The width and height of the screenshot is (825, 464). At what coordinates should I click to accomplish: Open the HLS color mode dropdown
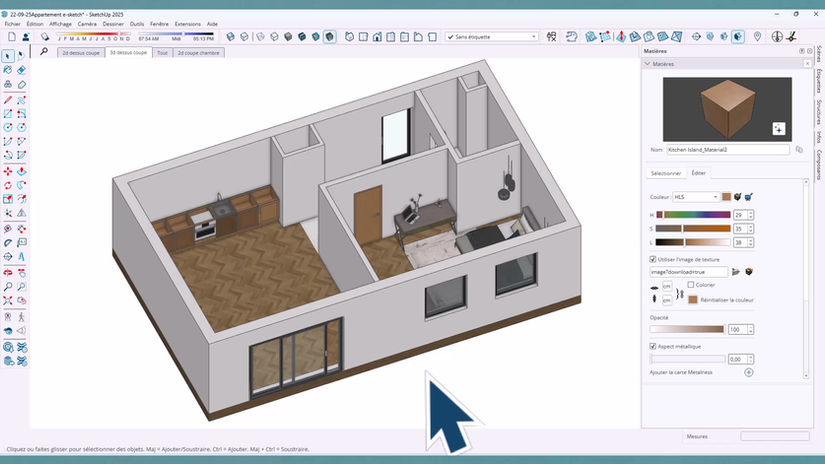point(696,197)
